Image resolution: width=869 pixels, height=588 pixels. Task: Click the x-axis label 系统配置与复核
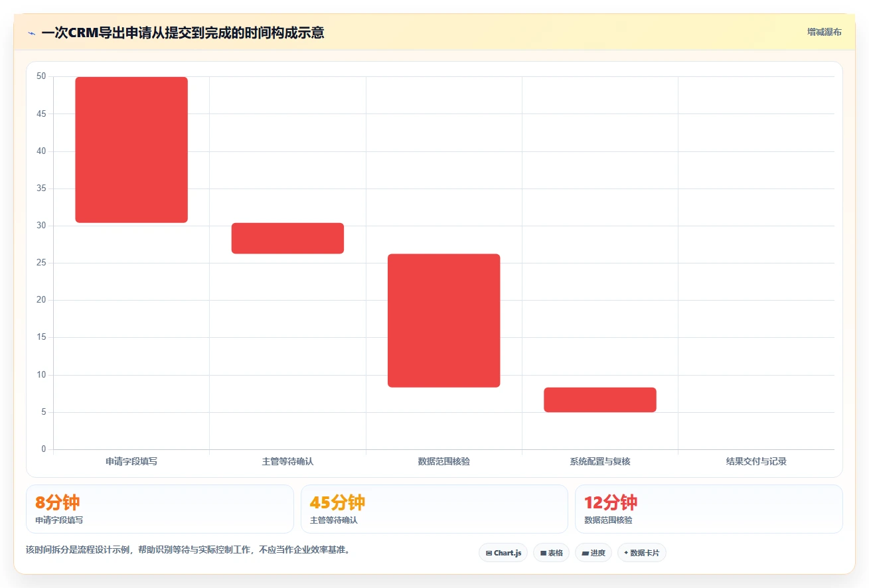click(x=600, y=461)
